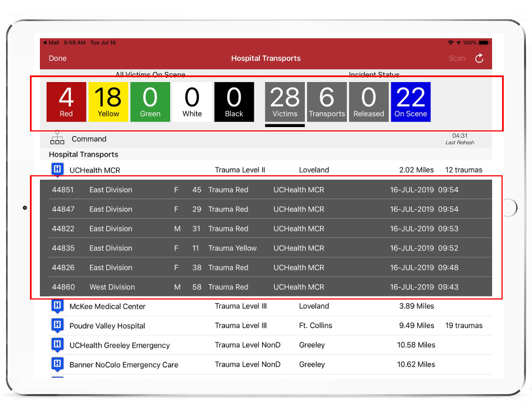The image size is (532, 416).
Task: Tap the UCHealth Greeley Emergency hospital icon
Action: (x=57, y=345)
